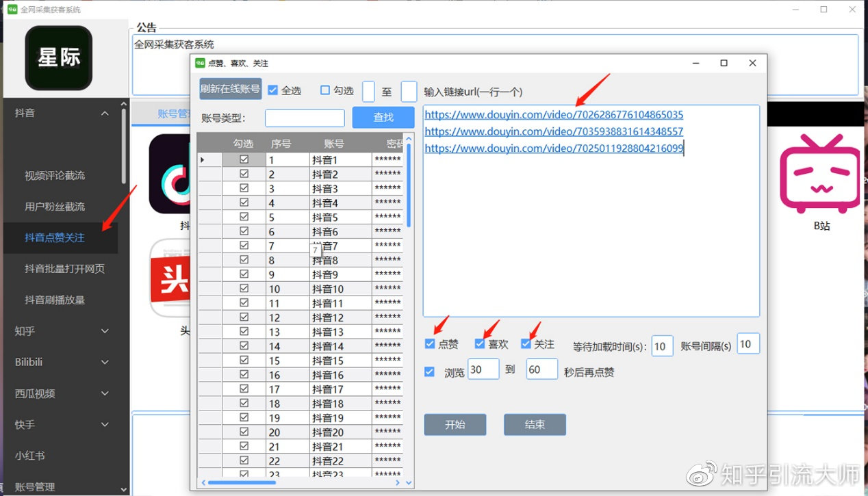
Task: Expand the 快手 sidebar section
Action: pyautogui.click(x=105, y=424)
